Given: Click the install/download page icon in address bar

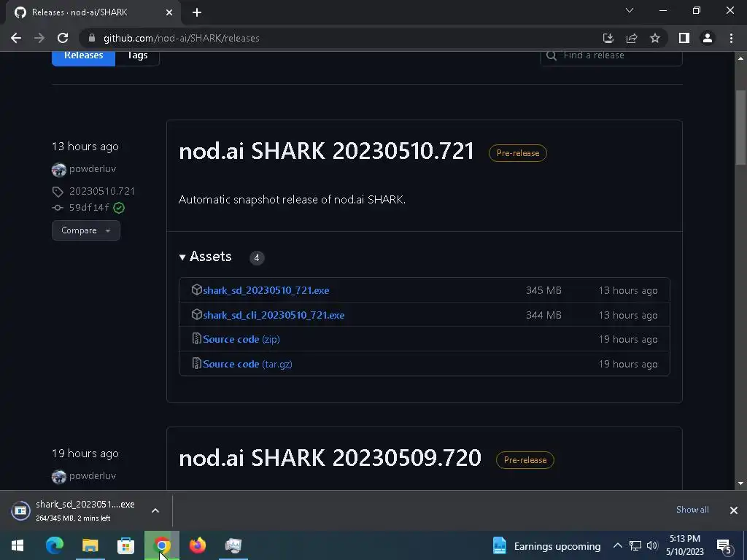Looking at the screenshot, I should 608,38.
